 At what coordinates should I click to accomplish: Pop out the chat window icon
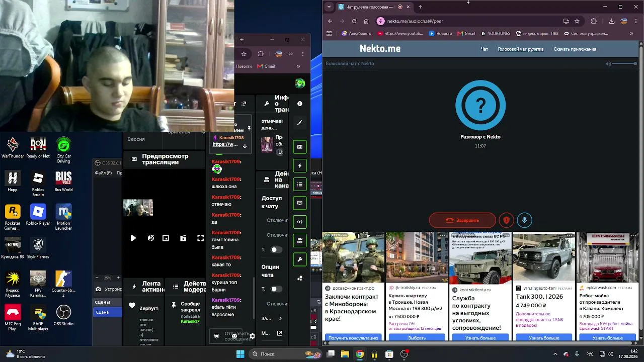click(x=244, y=104)
